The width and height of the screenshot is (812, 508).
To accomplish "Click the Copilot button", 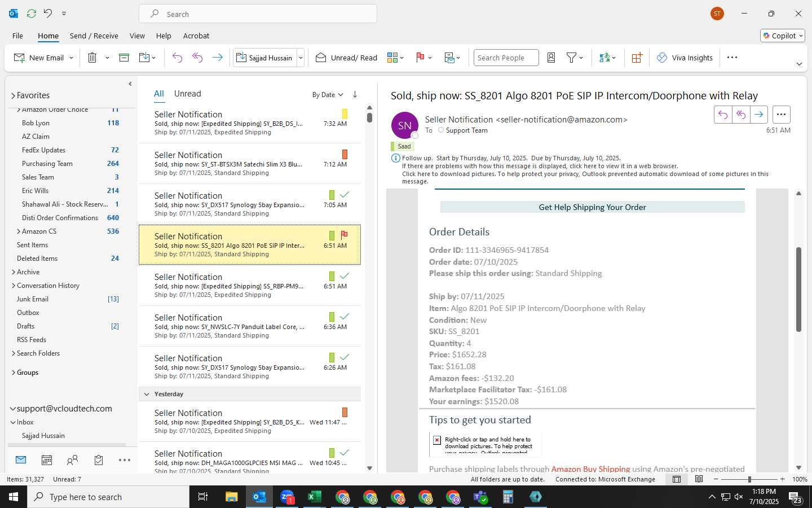I will (783, 36).
